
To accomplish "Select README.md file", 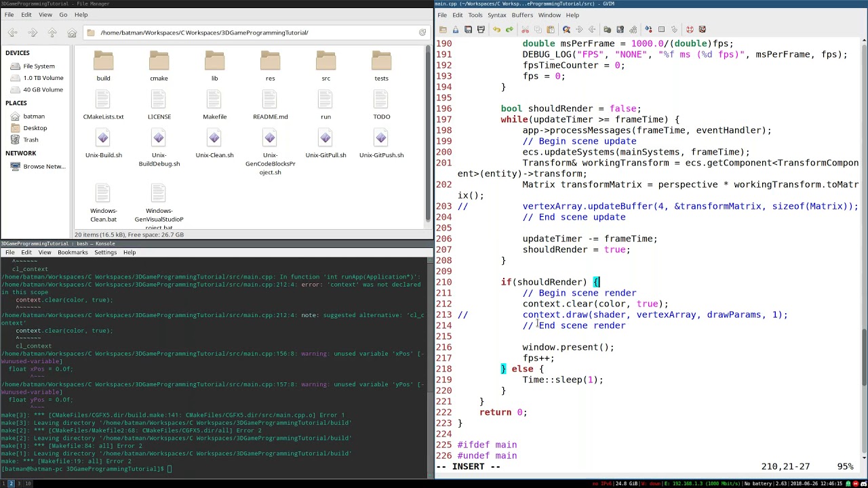I will coord(270,105).
